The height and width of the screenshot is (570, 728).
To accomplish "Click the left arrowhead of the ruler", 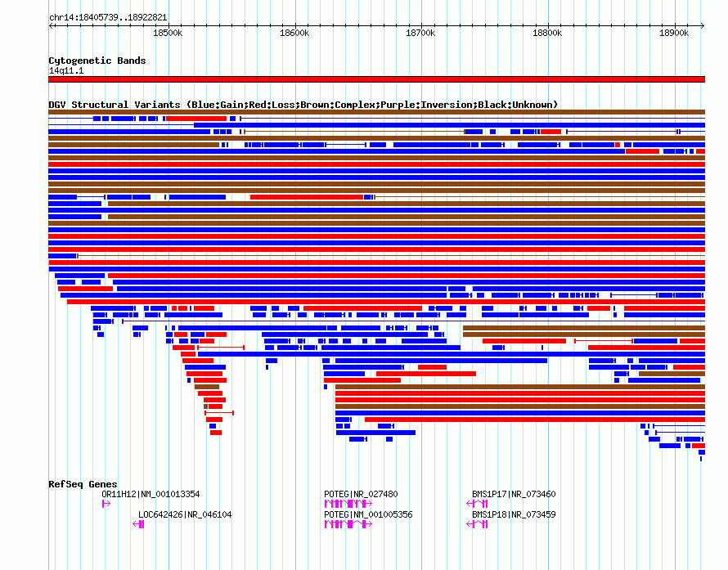I will click(51, 26).
